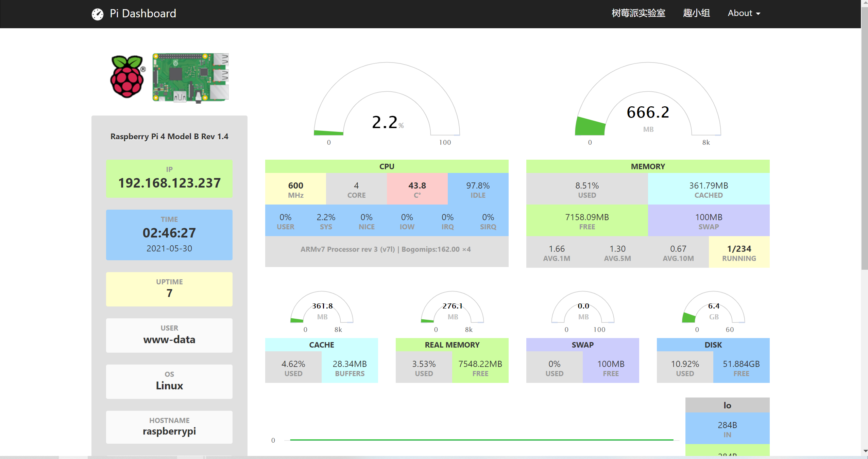Click the temperature cell showing 43.8 C°

pyautogui.click(x=417, y=189)
